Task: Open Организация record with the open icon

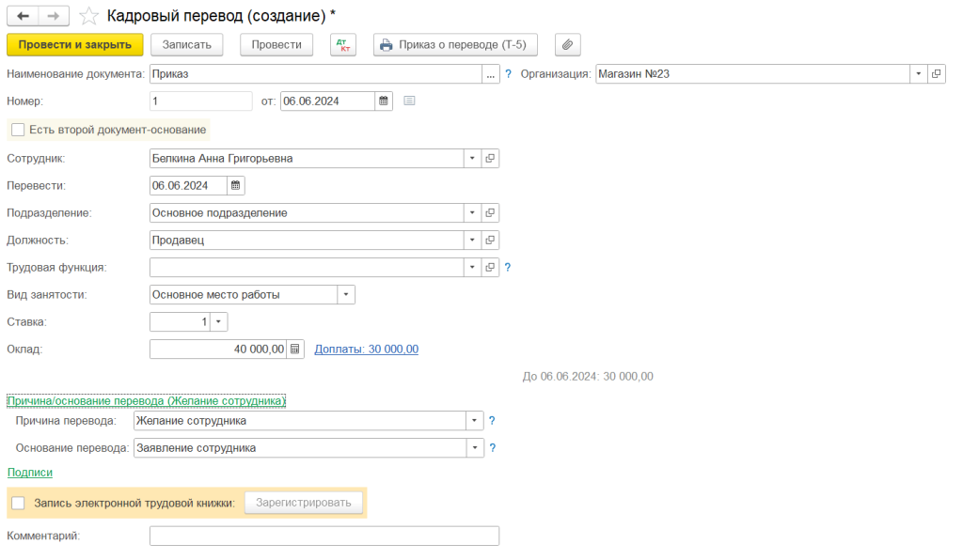Action: coord(936,74)
